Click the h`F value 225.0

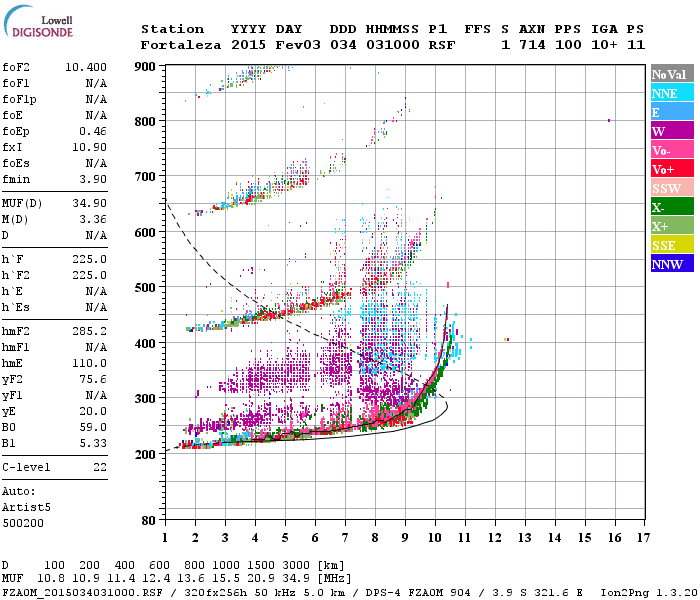point(89,259)
